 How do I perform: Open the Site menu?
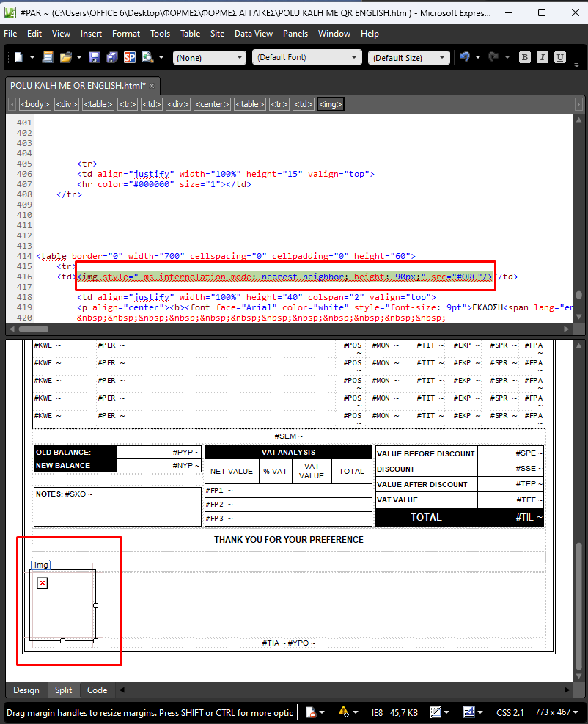coord(217,34)
